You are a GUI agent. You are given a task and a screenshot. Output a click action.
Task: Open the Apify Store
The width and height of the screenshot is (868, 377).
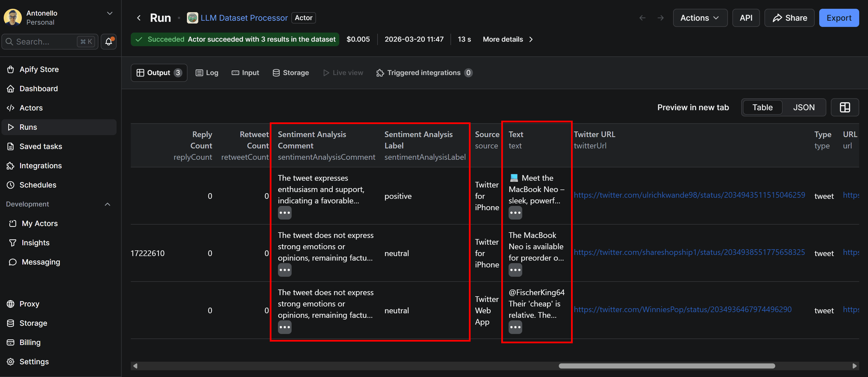(39, 69)
